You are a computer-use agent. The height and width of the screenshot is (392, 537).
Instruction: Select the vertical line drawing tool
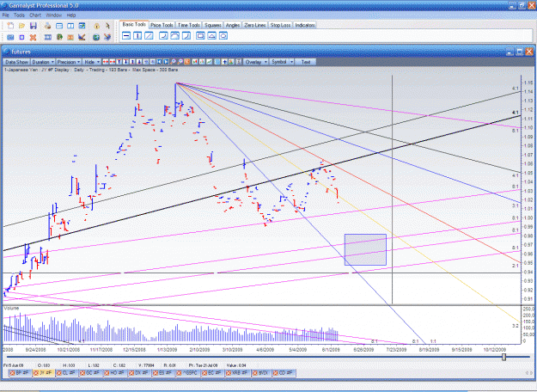137,35
